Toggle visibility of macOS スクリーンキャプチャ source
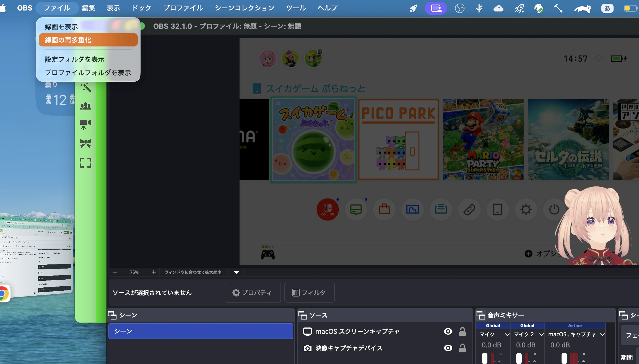Screen dimensions: 639x364 point(448,331)
